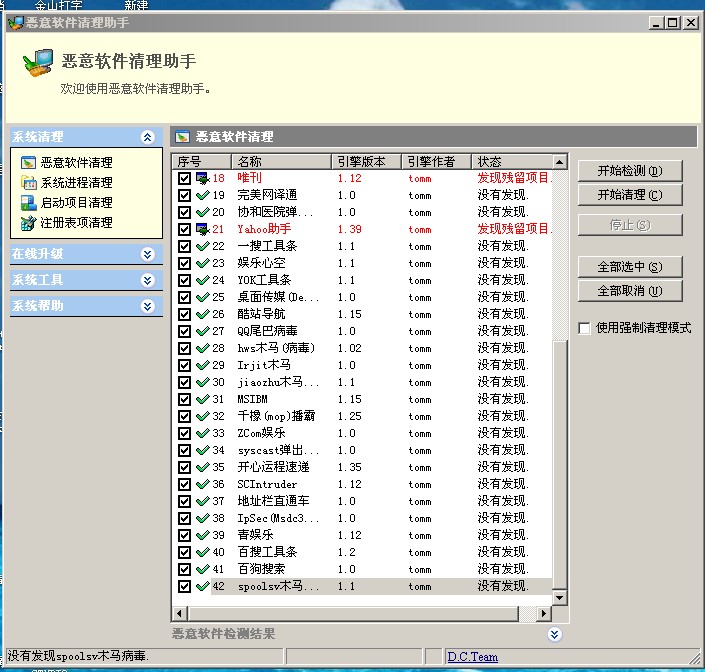Click green checkmark icon on row 19
This screenshot has width=705, height=672.
[203, 195]
